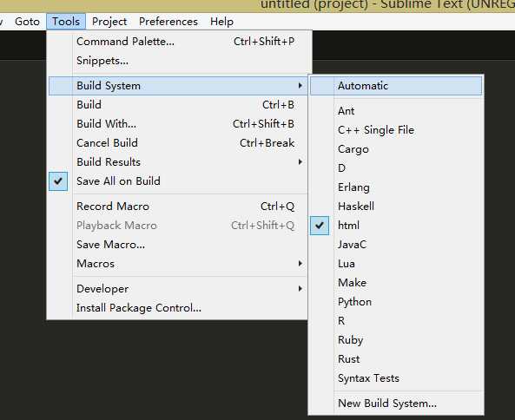Expand the Build System submenu
The width and height of the screenshot is (515, 420).
[178, 86]
